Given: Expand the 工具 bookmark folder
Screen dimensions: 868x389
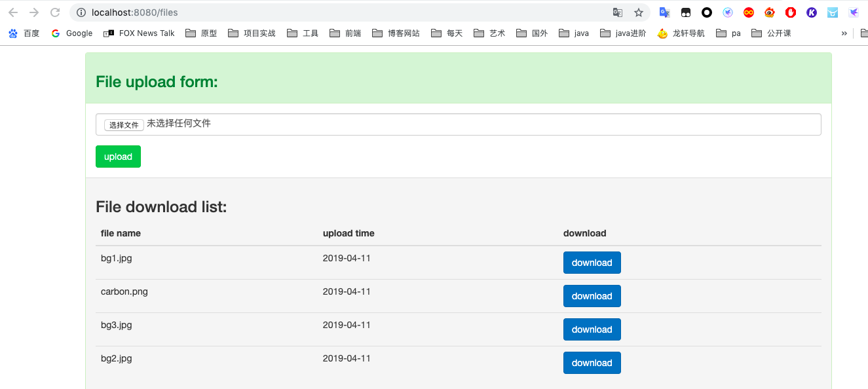Looking at the screenshot, I should coord(303,33).
